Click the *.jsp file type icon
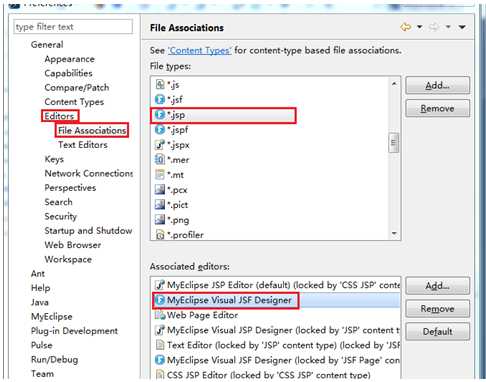This screenshot has width=486, height=382. point(160,114)
